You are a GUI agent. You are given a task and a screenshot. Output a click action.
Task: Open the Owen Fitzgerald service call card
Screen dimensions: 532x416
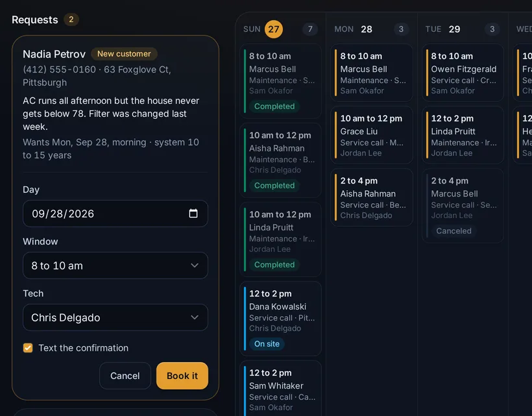click(x=463, y=73)
